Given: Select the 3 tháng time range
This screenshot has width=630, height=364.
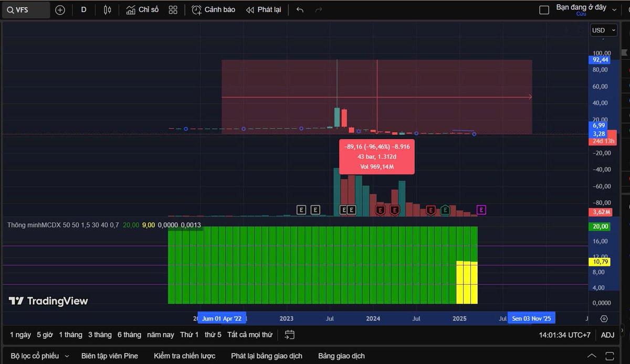Looking at the screenshot, I should pos(100,335).
